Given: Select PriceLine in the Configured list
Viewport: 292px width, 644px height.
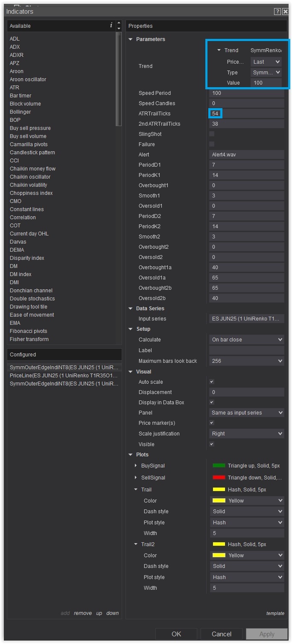Looking at the screenshot, I should coord(63,375).
